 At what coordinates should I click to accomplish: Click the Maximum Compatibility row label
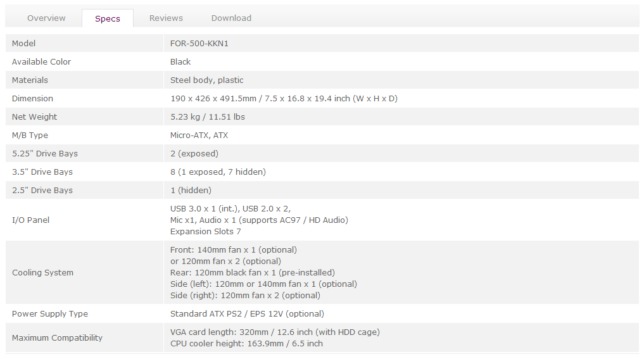tap(57, 338)
